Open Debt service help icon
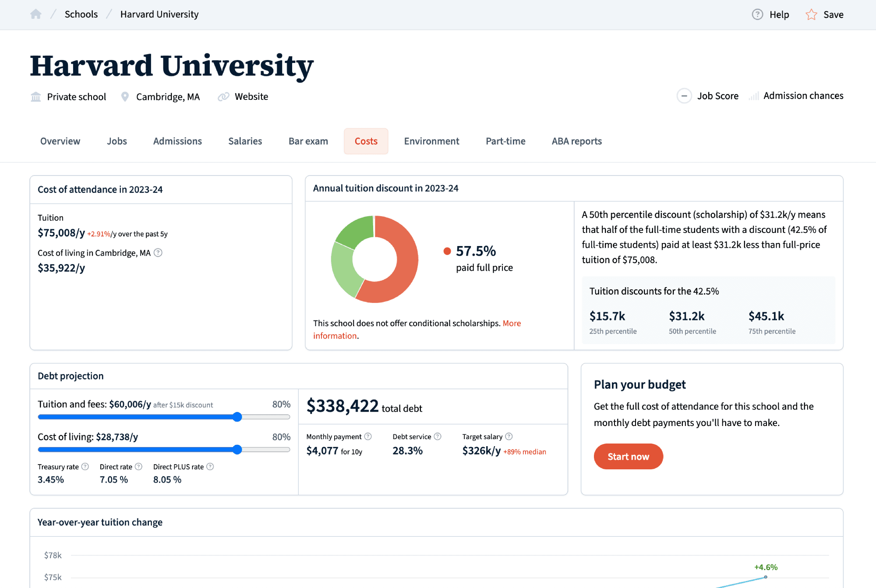Viewport: 876px width, 588px height. (x=438, y=437)
